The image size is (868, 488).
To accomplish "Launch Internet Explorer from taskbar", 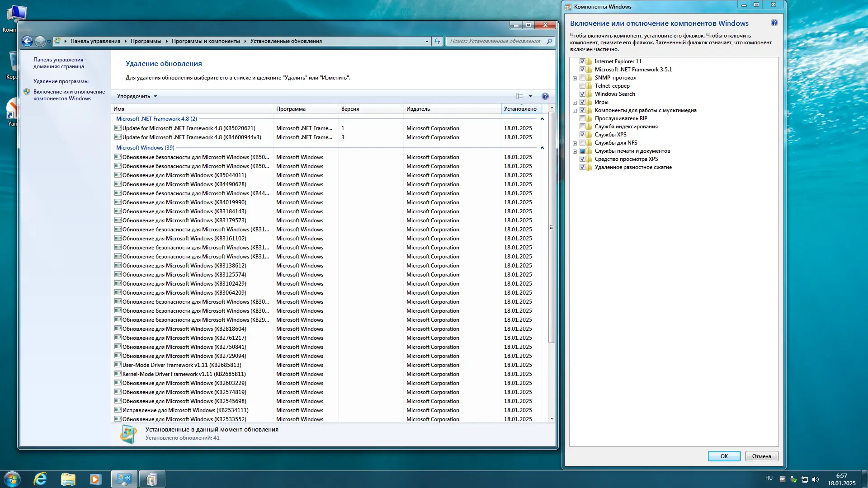I will point(41,479).
